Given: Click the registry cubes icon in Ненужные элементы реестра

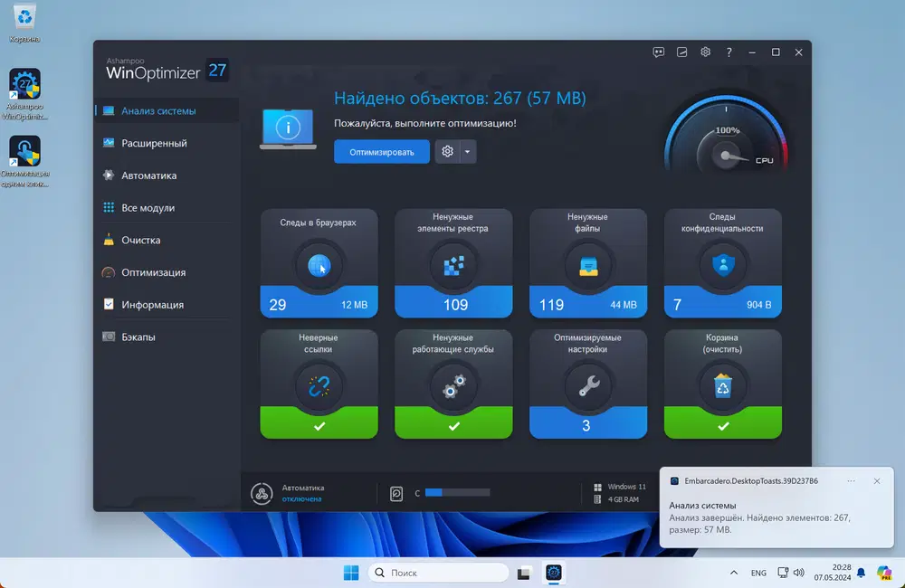Looking at the screenshot, I should (x=453, y=265).
